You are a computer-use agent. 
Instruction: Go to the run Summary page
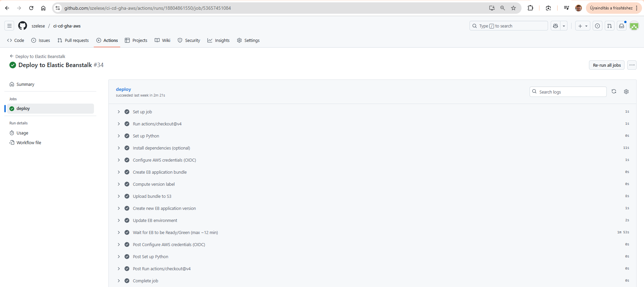click(x=25, y=84)
